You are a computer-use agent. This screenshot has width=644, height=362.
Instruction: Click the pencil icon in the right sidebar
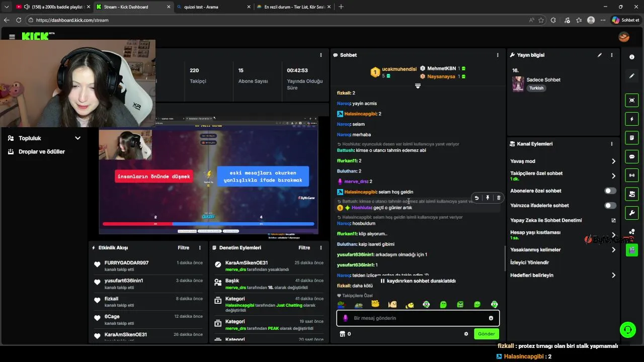point(632,76)
